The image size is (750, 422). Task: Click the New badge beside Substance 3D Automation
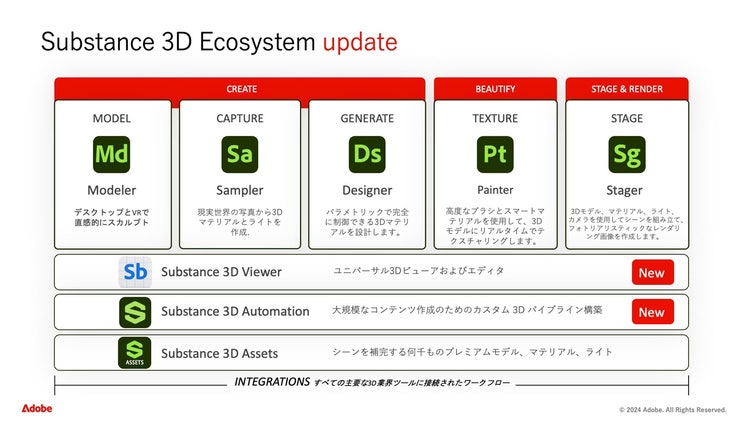click(x=652, y=312)
